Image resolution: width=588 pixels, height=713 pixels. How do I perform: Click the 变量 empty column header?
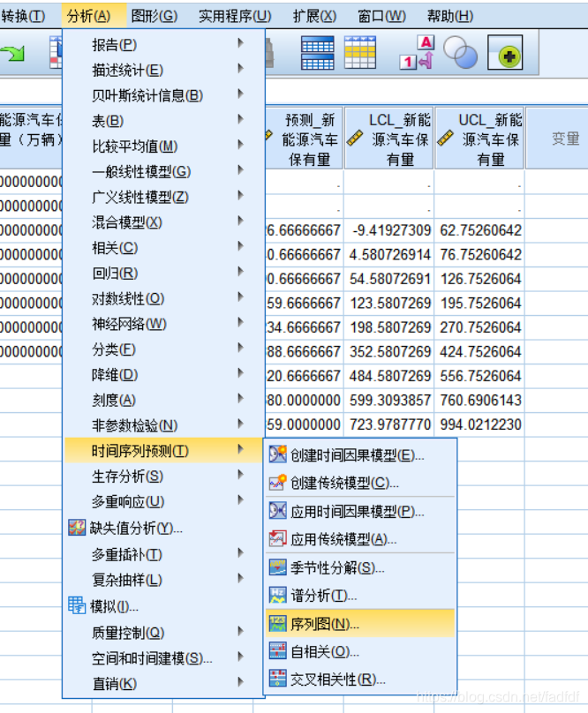click(x=557, y=139)
